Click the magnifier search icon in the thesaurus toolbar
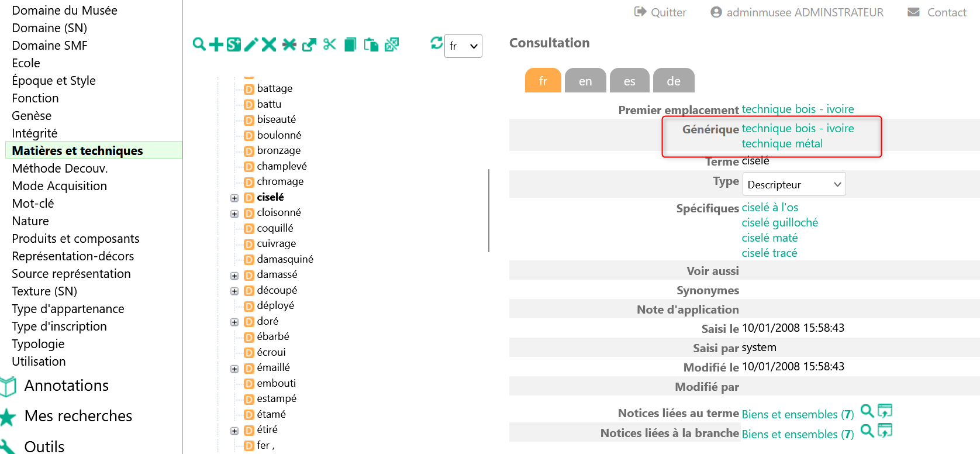The width and height of the screenshot is (980, 454). click(x=199, y=44)
